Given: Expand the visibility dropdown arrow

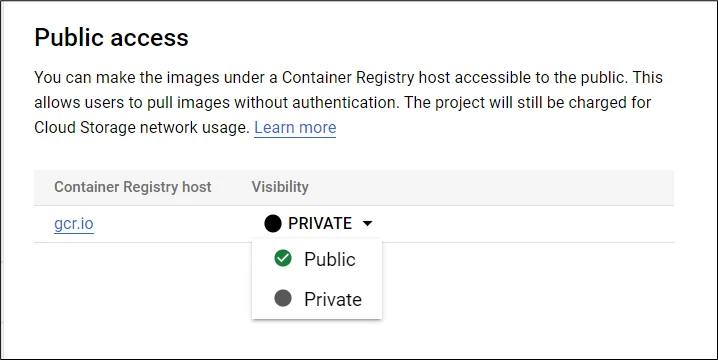Looking at the screenshot, I should [x=367, y=224].
